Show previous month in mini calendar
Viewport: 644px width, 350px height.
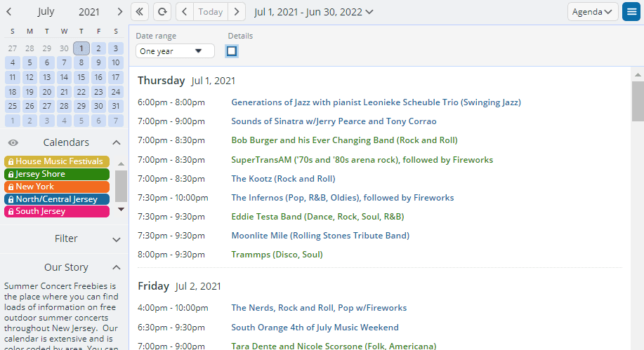(x=8, y=12)
